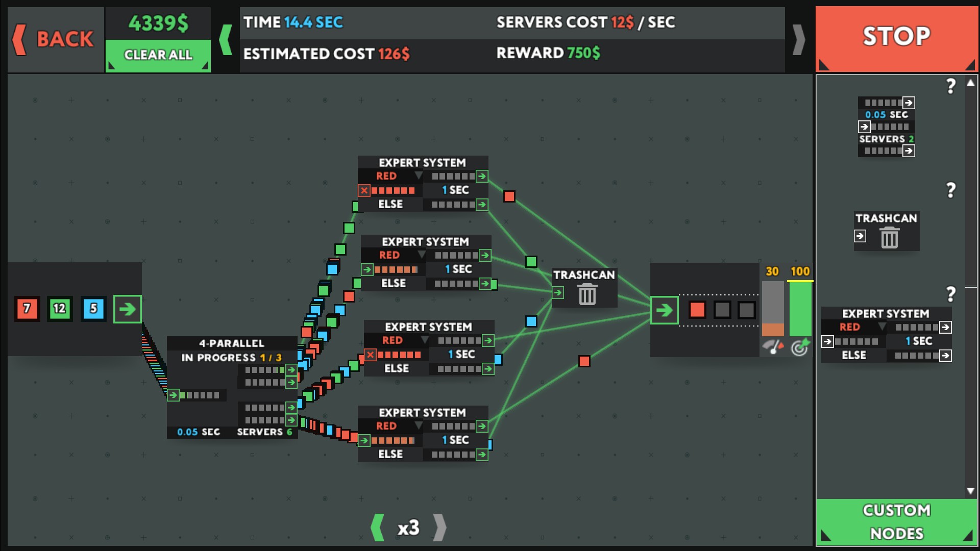Click the red STOP button

click(x=896, y=38)
